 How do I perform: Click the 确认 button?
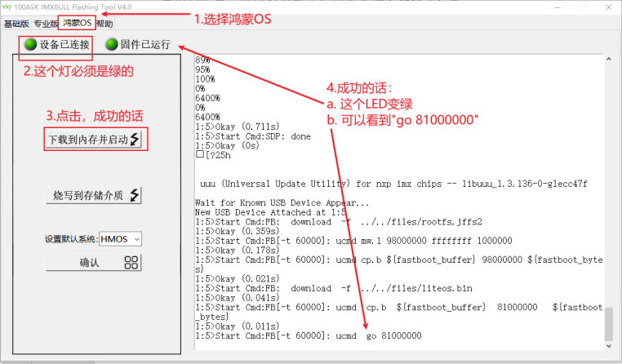[94, 263]
